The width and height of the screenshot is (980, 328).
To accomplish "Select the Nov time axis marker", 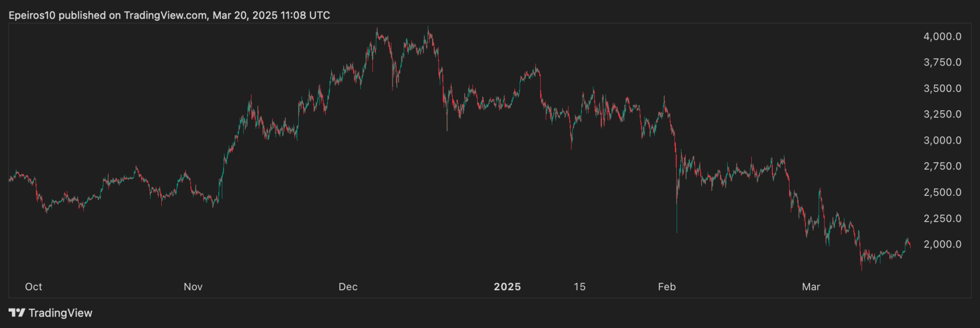I will coord(193,287).
